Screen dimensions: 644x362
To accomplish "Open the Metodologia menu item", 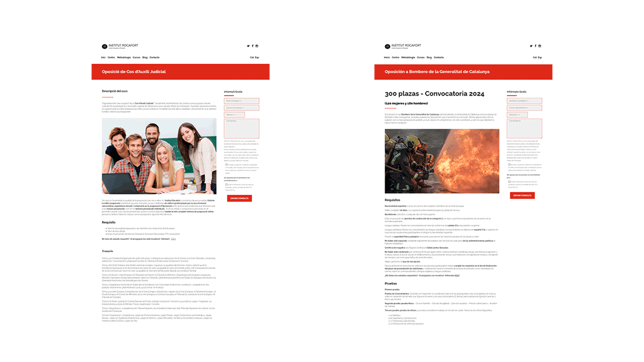I will tap(124, 57).
